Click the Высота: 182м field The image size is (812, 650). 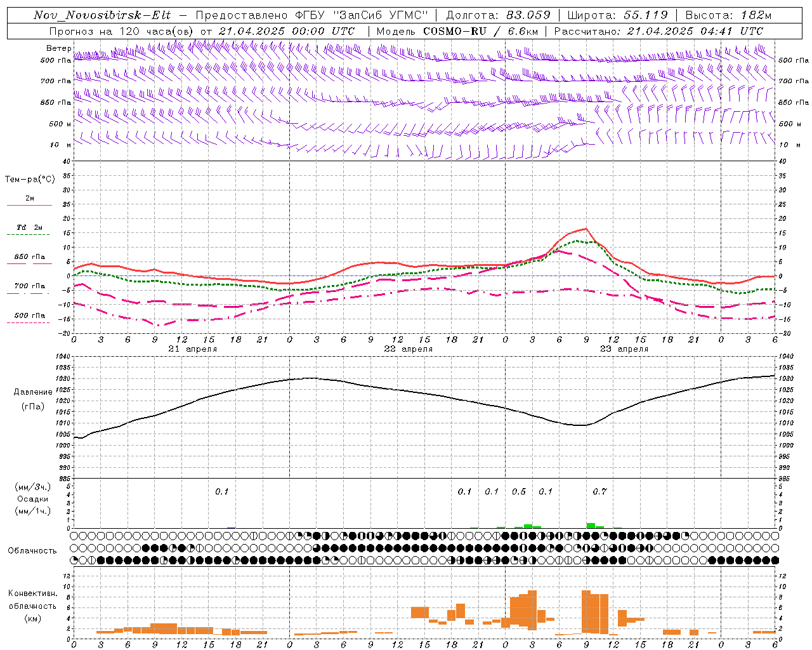(x=728, y=15)
